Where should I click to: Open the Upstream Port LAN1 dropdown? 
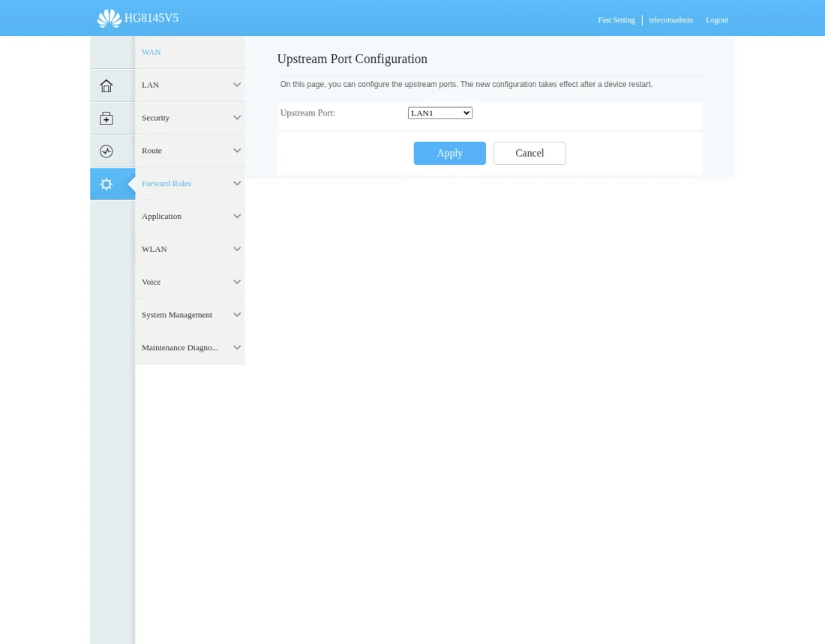pyautogui.click(x=439, y=113)
